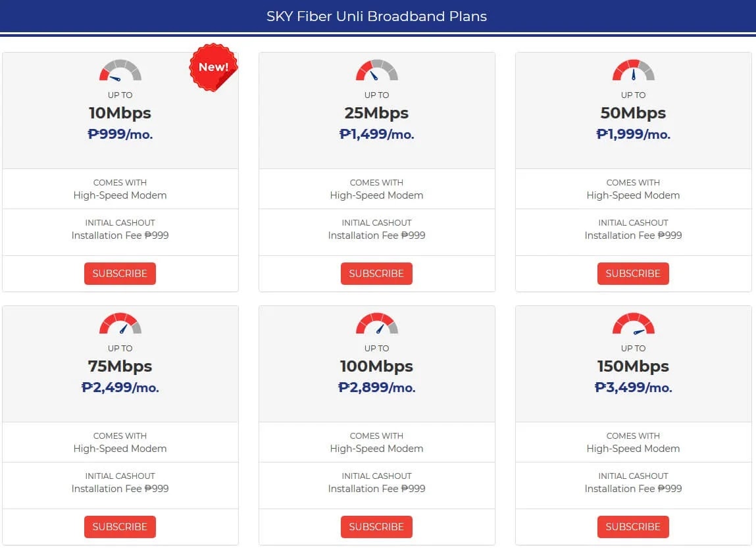
Task: Click Installation Fee ₱999 on 50Mbps plan
Action: coord(633,236)
